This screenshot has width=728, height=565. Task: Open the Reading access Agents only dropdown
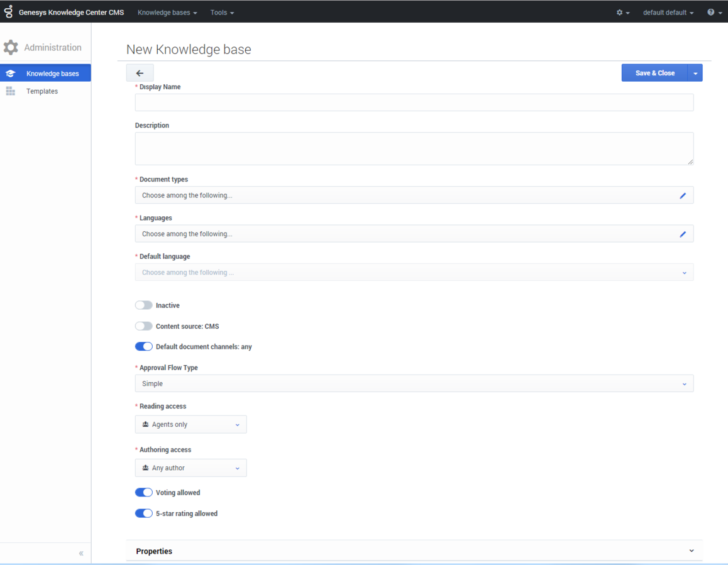(191, 424)
